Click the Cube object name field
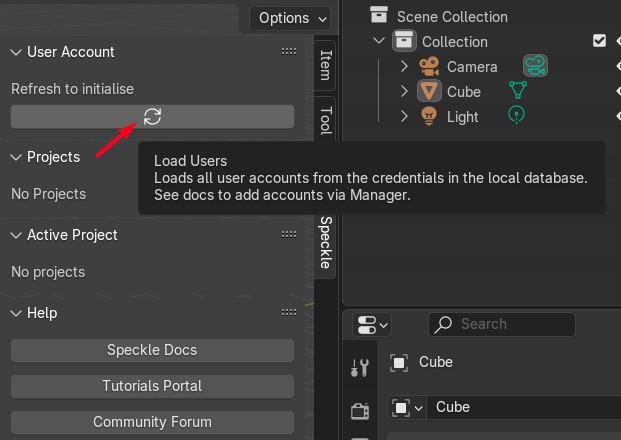The width and height of the screenshot is (621, 440). 524,408
